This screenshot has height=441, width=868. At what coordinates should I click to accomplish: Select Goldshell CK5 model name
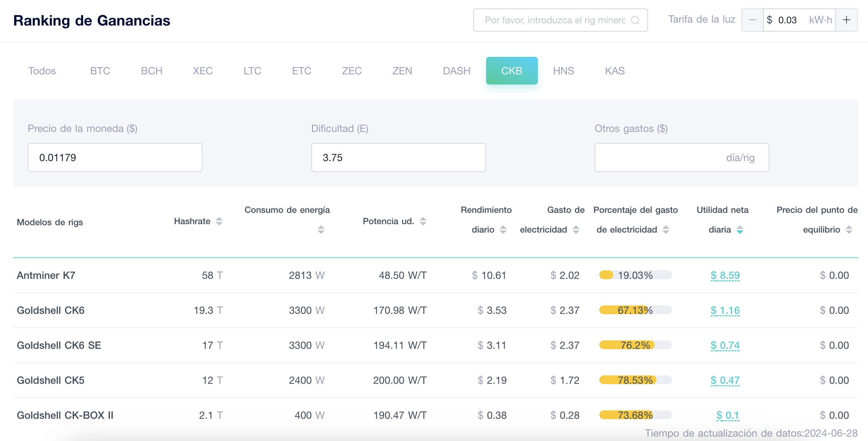51,380
